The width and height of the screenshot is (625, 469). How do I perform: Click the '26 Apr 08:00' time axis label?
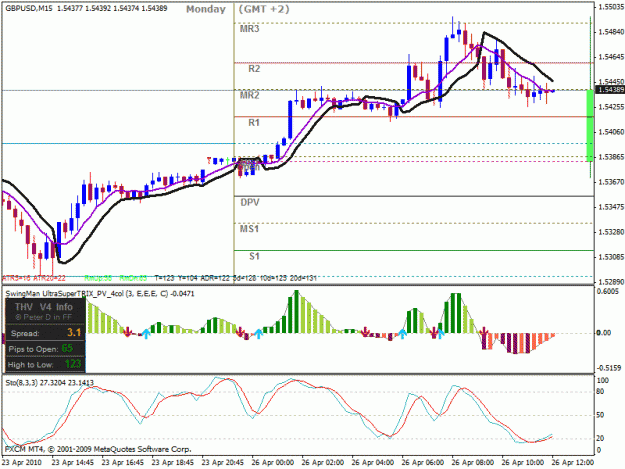tap(473, 463)
